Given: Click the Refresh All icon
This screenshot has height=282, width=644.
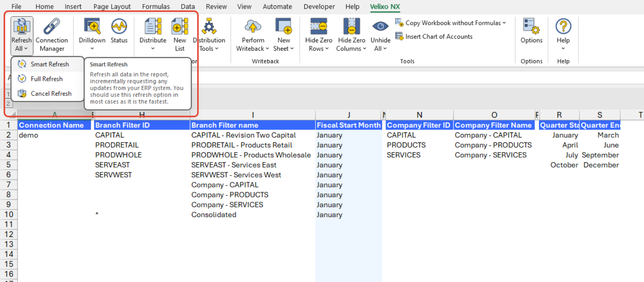Looking at the screenshot, I should (22, 26).
